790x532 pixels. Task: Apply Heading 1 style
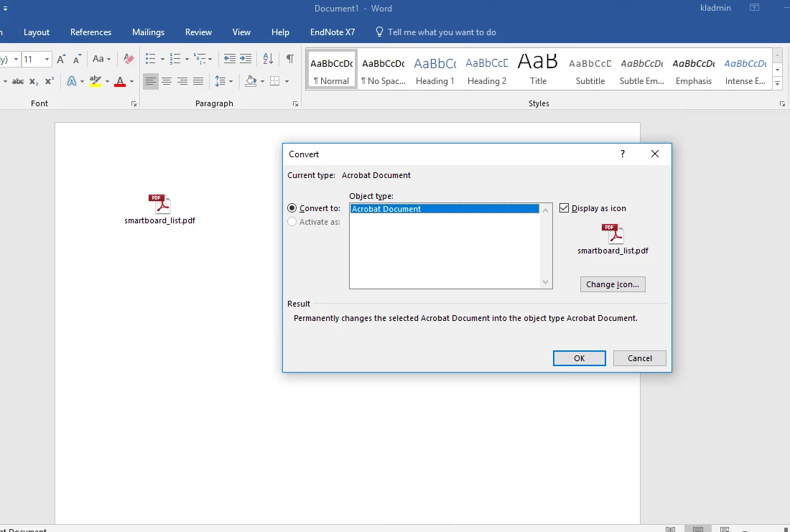tap(434, 70)
